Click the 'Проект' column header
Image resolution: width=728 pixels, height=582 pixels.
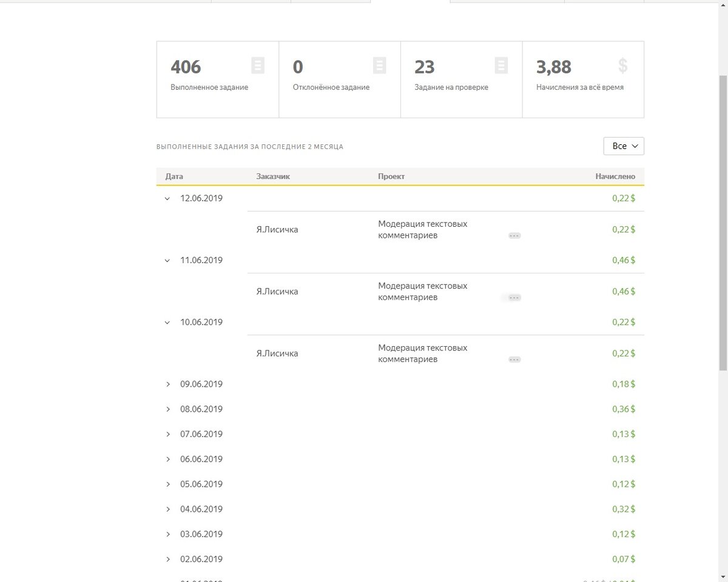(391, 176)
